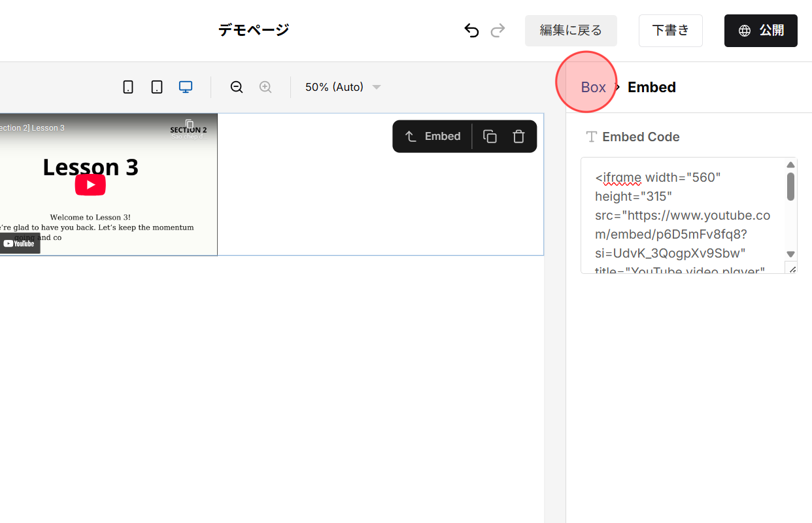The image size is (812, 523).
Task: Open the 50% (Auto) zoom dropdown
Action: click(x=342, y=86)
